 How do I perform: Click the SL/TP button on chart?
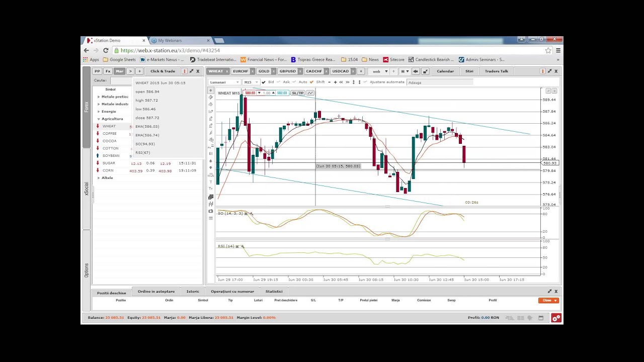pyautogui.click(x=297, y=93)
